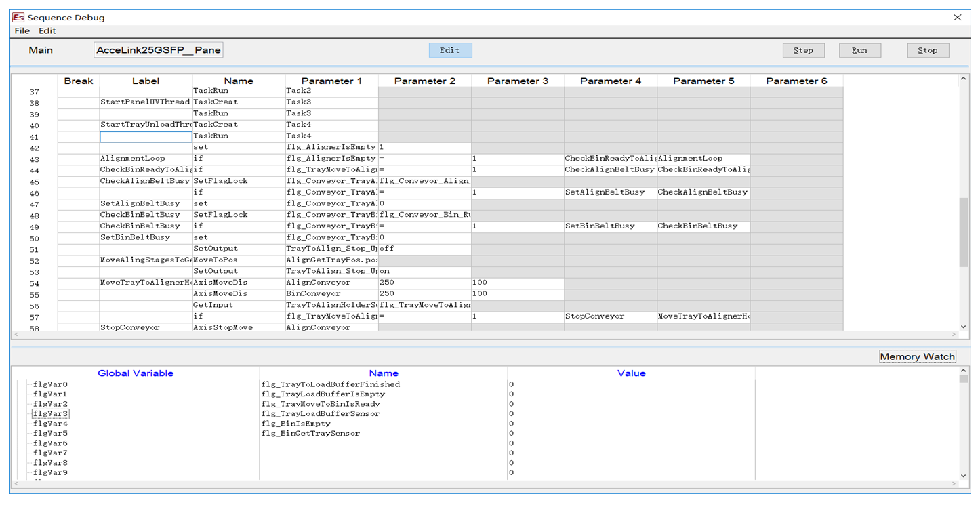
Task: Click flg_AlignerIsEmpty parameter in row 42
Action: pos(331,147)
